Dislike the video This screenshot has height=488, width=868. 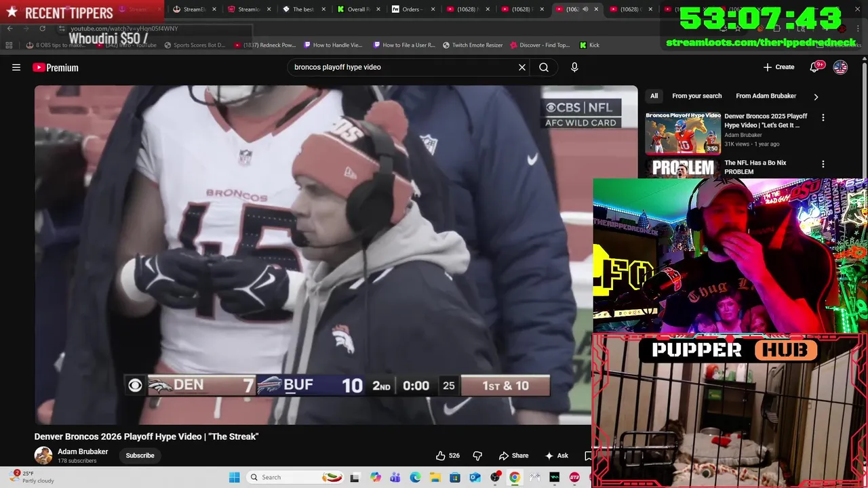[477, 455]
